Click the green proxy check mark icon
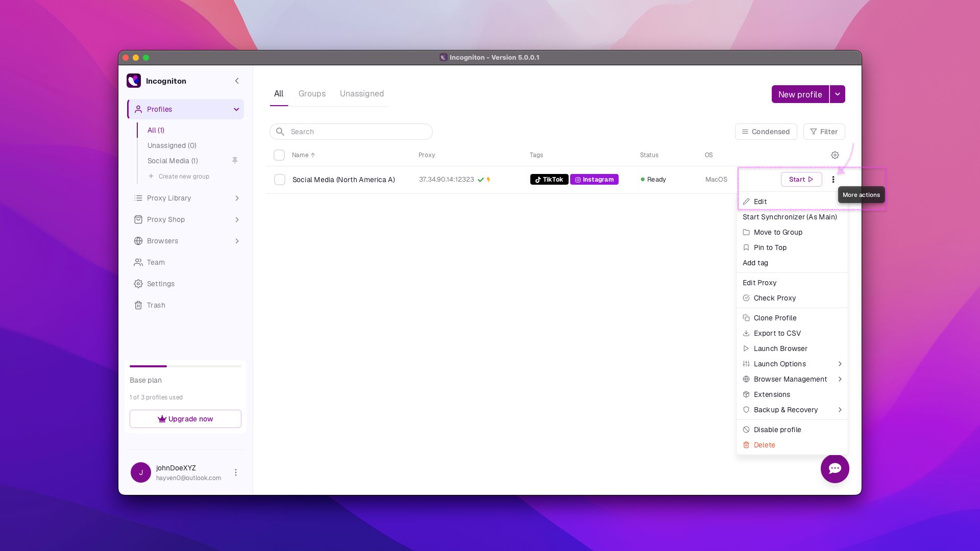 point(480,180)
